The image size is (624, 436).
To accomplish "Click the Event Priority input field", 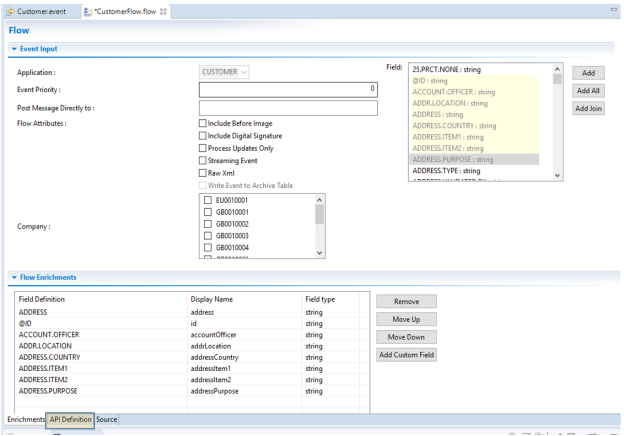I will [x=288, y=90].
